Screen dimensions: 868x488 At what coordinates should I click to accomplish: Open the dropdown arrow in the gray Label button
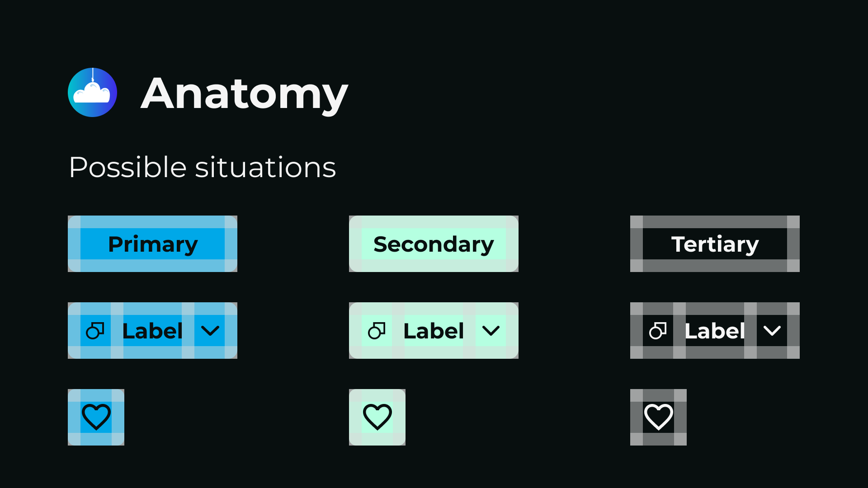pos(772,330)
